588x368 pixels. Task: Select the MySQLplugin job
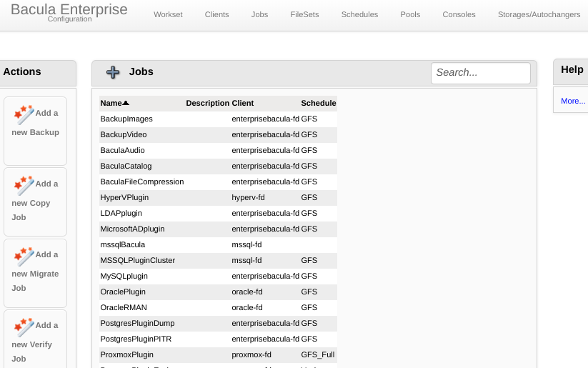[124, 277]
